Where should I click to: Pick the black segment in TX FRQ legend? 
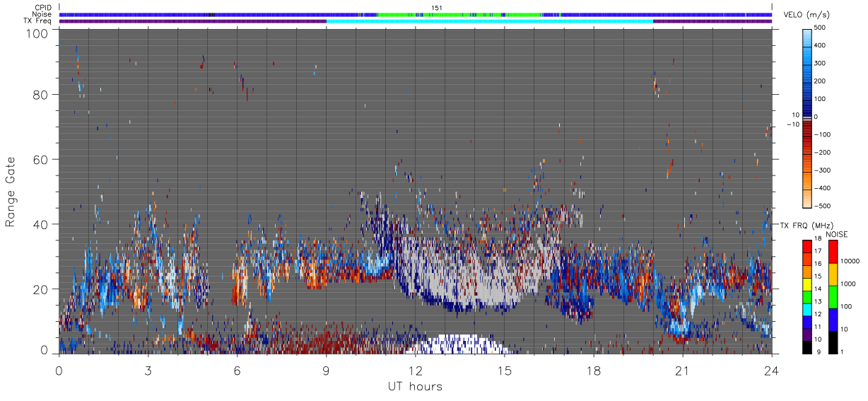pos(807,346)
